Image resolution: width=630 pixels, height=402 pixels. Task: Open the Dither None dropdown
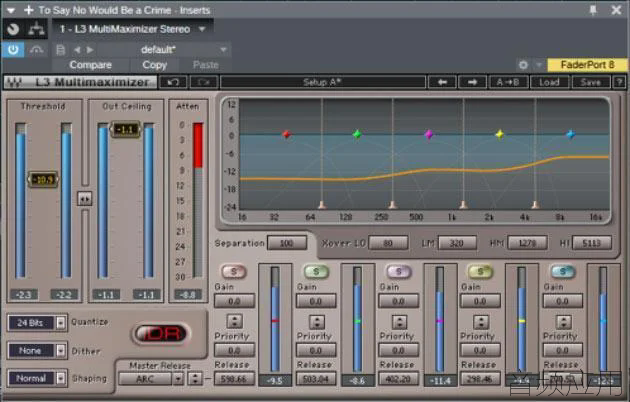coord(37,351)
